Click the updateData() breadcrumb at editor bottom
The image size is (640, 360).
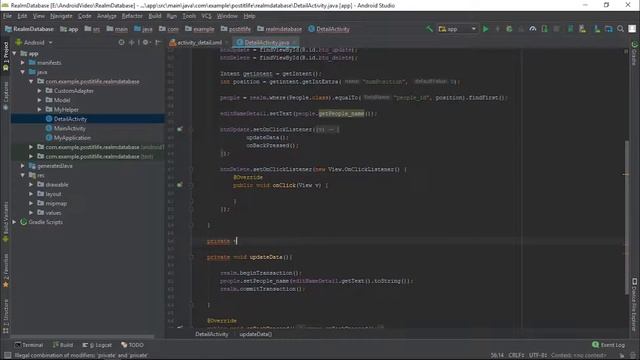point(256,334)
